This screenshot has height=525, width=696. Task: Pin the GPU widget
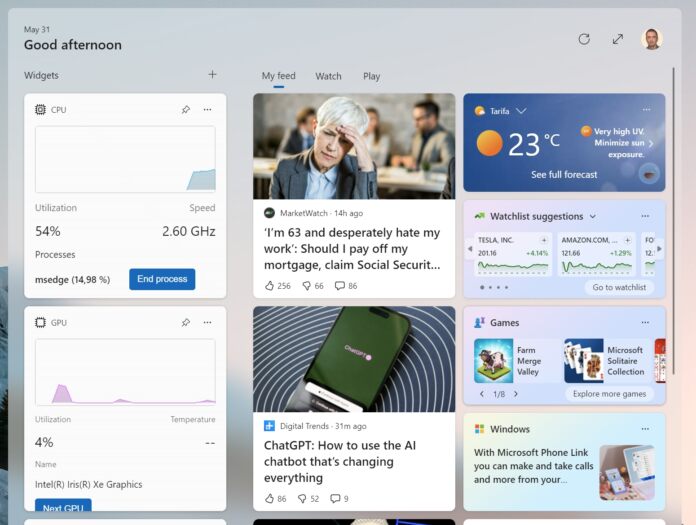pyautogui.click(x=186, y=323)
